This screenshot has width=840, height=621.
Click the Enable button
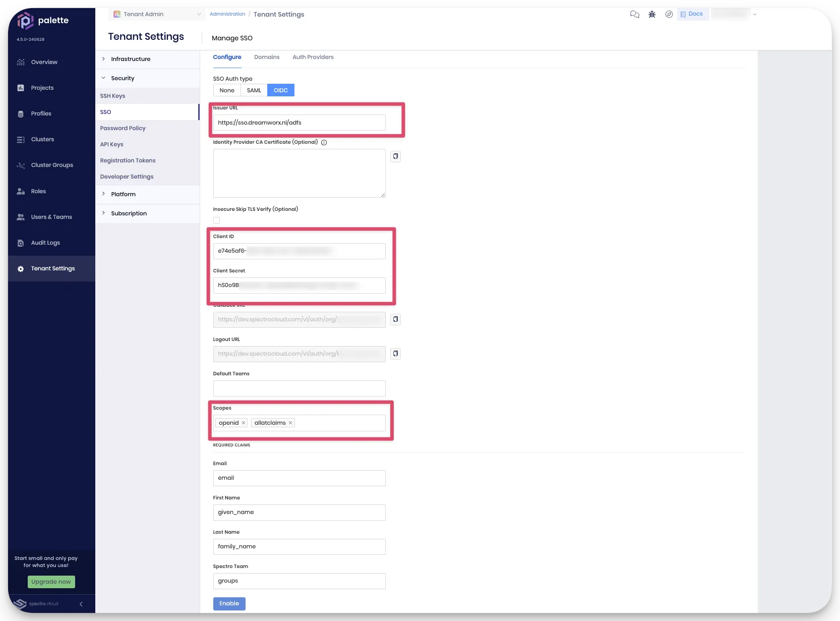point(229,603)
